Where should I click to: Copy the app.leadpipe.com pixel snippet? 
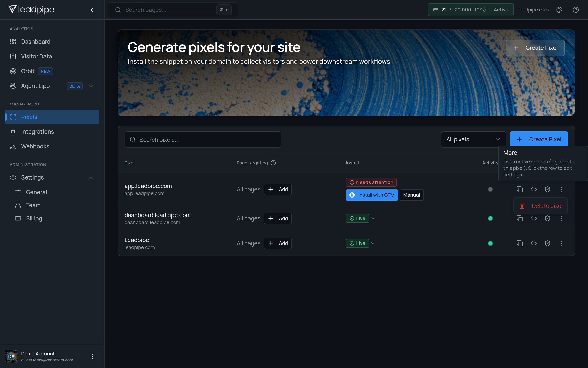pos(520,189)
